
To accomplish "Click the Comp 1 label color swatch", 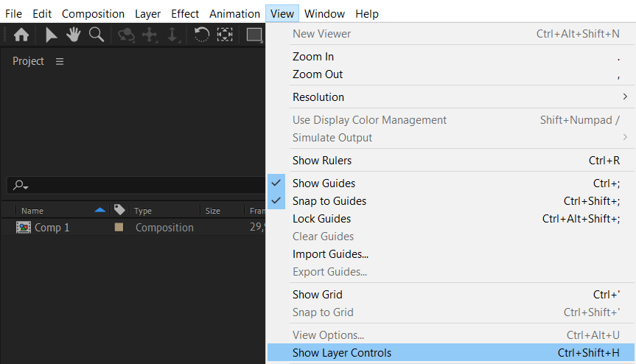I will click(119, 228).
